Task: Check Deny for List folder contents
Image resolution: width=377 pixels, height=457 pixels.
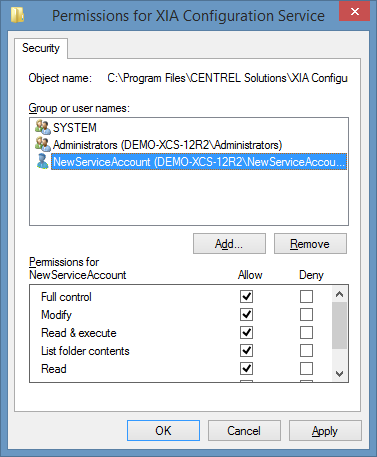Action: point(306,350)
